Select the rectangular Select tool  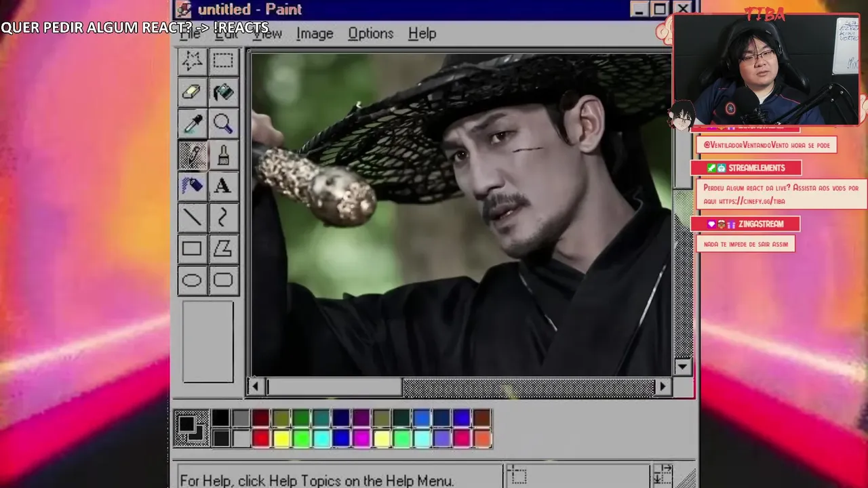pyautogui.click(x=223, y=61)
